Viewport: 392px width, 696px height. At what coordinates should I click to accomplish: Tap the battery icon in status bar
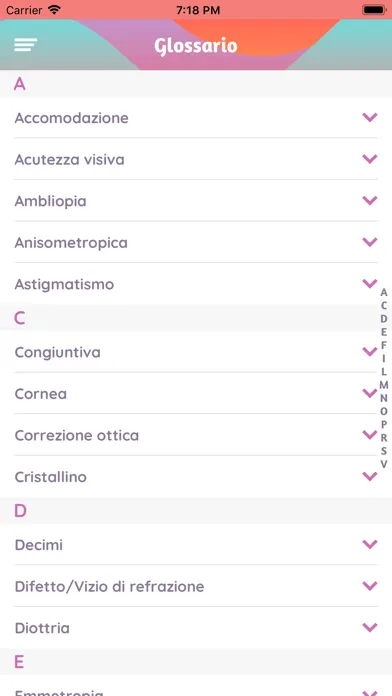(374, 10)
